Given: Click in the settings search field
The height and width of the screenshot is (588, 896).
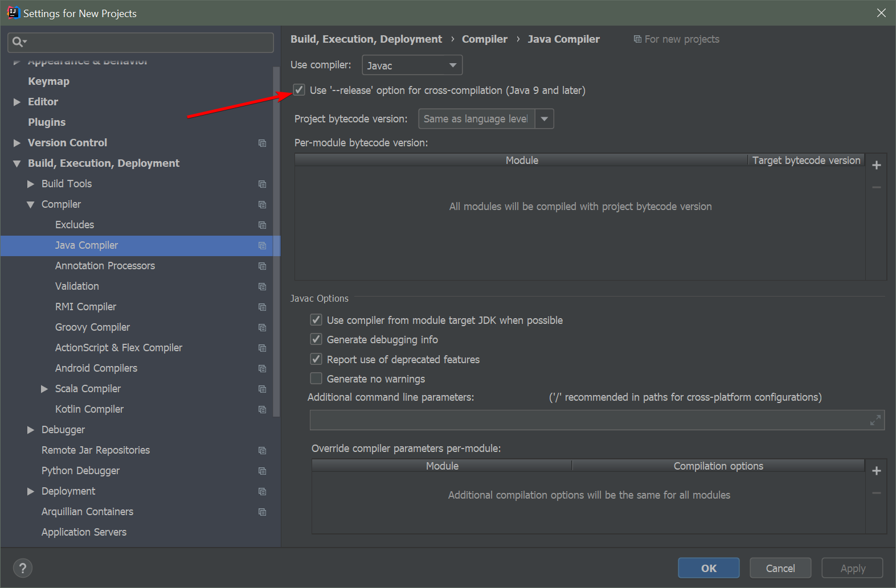Looking at the screenshot, I should tap(141, 42).
